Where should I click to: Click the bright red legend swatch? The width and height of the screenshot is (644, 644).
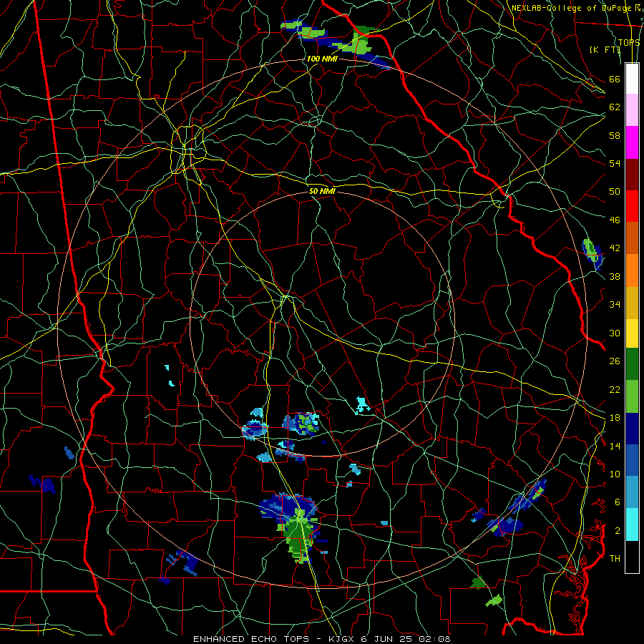click(x=632, y=206)
